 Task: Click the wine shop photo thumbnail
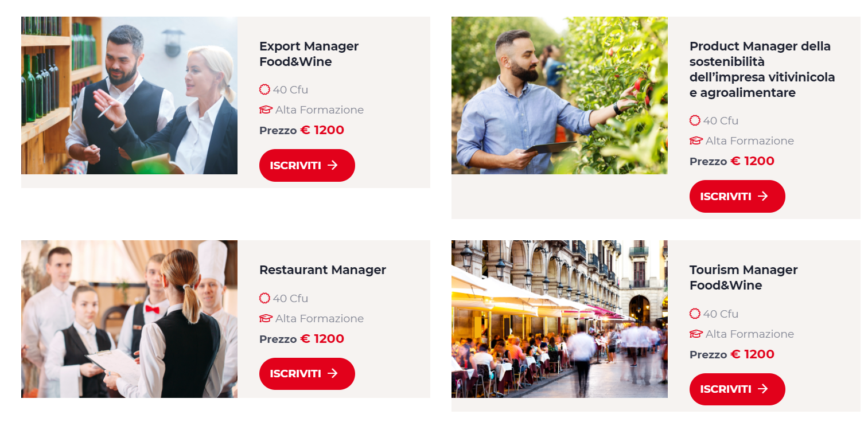click(x=129, y=95)
